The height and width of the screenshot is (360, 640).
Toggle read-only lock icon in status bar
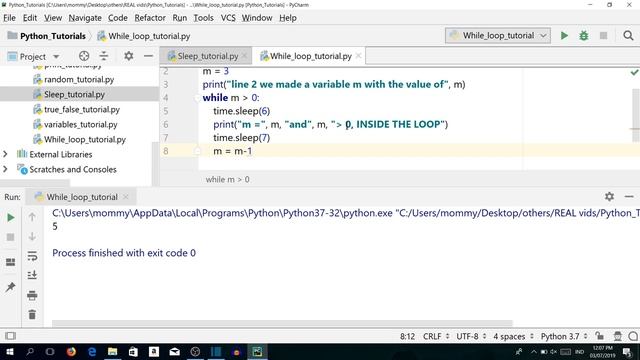coord(599,336)
